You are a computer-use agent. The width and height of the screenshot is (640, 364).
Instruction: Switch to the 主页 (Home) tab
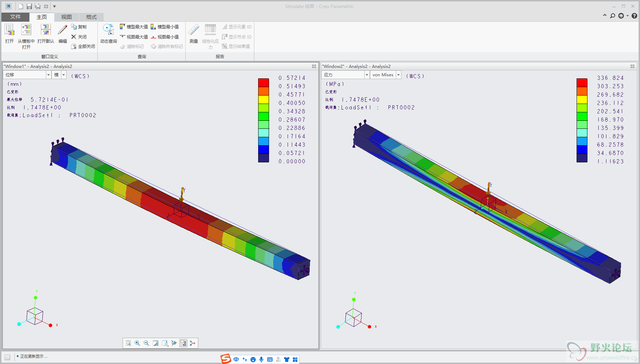pyautogui.click(x=42, y=17)
